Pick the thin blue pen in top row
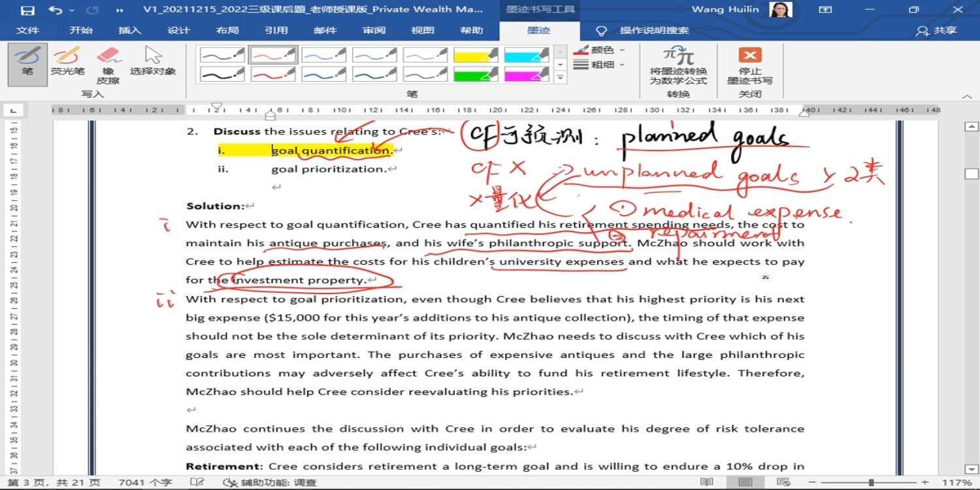Image resolution: width=980 pixels, height=490 pixels. pyautogui.click(x=324, y=55)
